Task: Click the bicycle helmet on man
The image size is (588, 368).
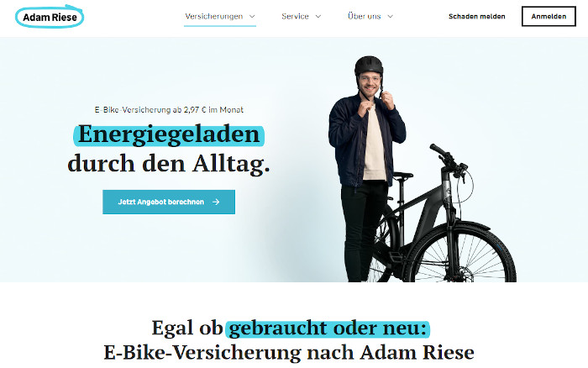Action: coord(369,66)
